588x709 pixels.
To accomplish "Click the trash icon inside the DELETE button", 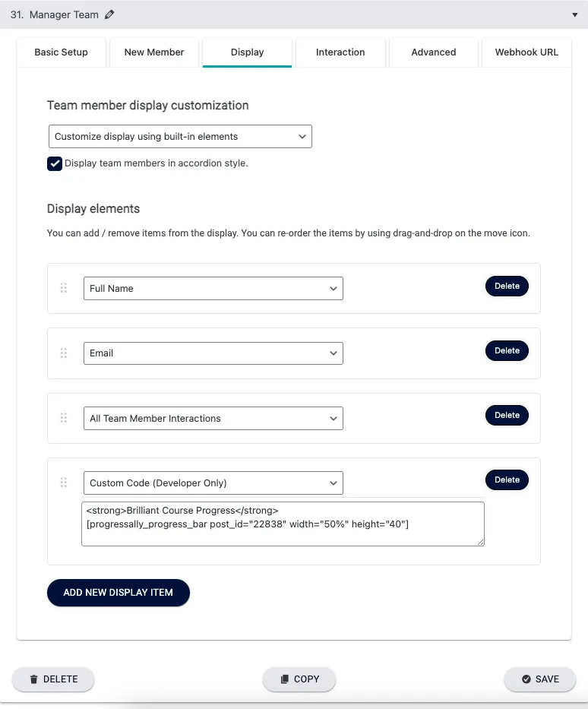I will [32, 679].
